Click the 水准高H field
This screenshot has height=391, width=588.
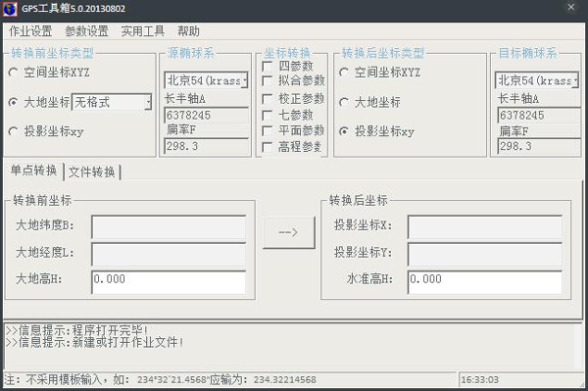click(485, 282)
